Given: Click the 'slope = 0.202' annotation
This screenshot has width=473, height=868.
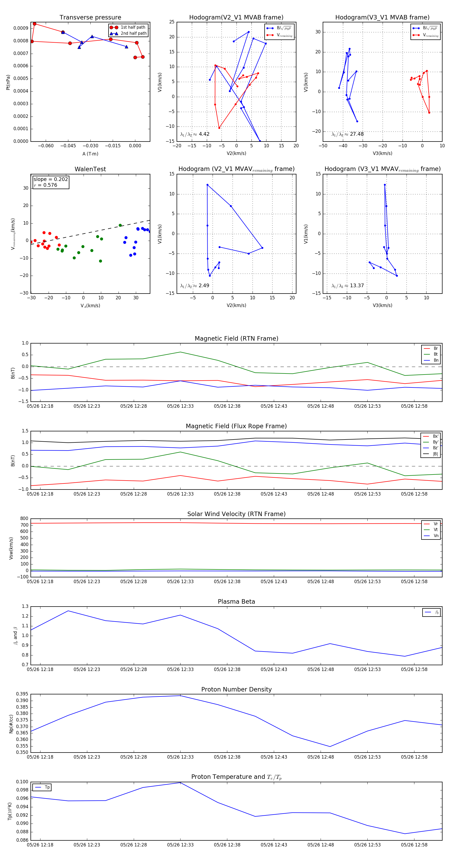Looking at the screenshot, I should [50, 179].
